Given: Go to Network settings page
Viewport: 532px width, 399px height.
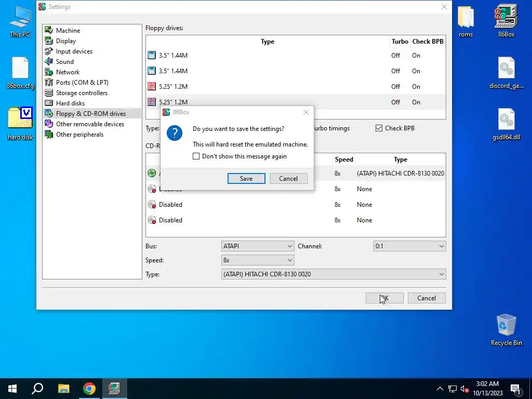Looking at the screenshot, I should [68, 72].
